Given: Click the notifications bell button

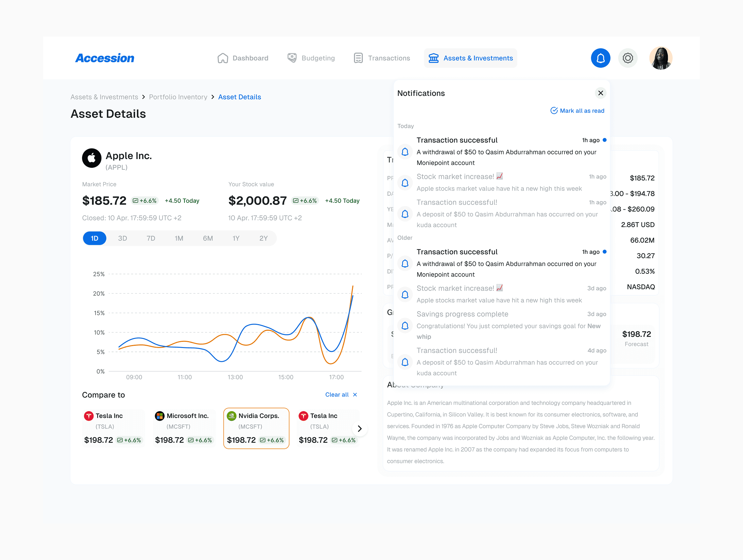Looking at the screenshot, I should [x=600, y=58].
